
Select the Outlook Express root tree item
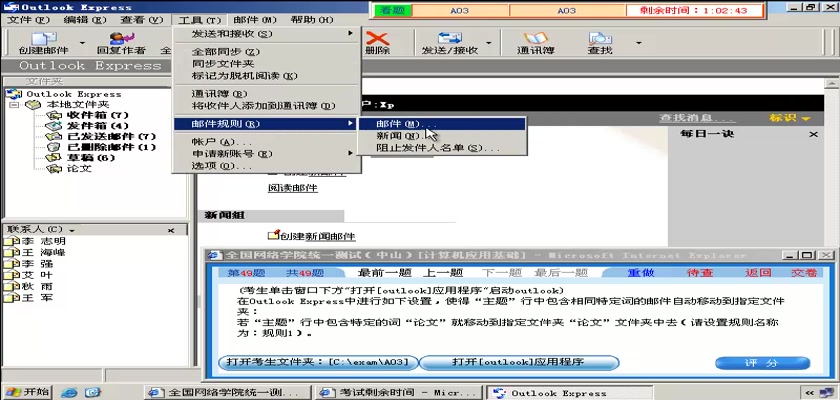[x=64, y=94]
